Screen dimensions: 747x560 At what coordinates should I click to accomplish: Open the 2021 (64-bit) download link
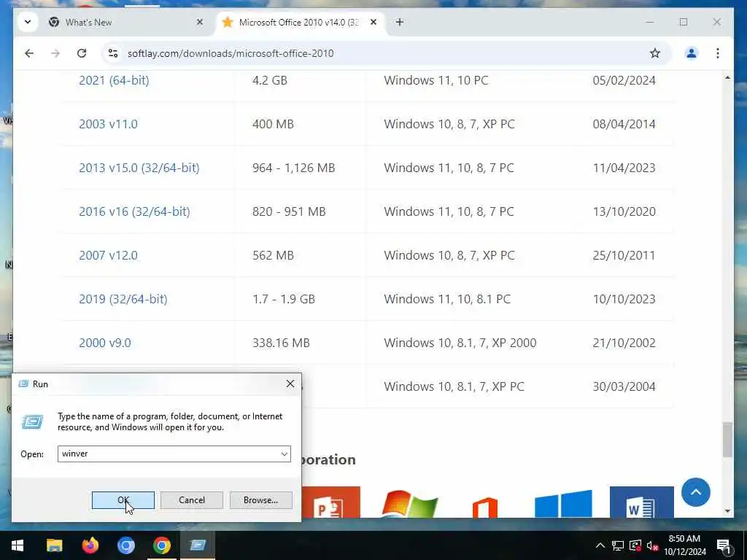click(x=114, y=80)
